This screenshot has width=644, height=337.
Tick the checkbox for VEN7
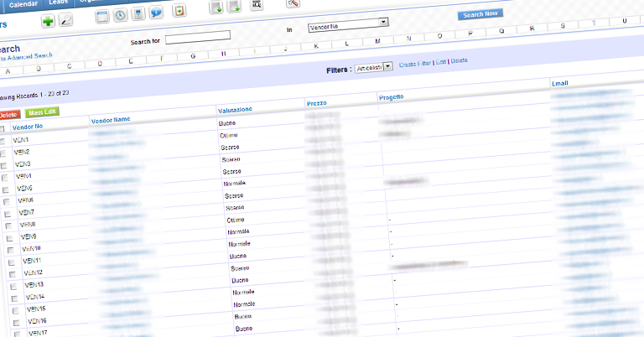[8, 215]
